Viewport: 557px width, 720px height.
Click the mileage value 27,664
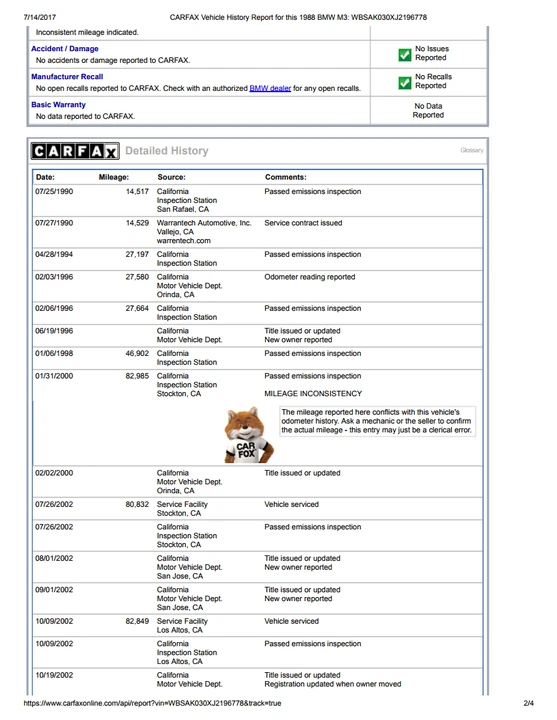[x=137, y=308]
